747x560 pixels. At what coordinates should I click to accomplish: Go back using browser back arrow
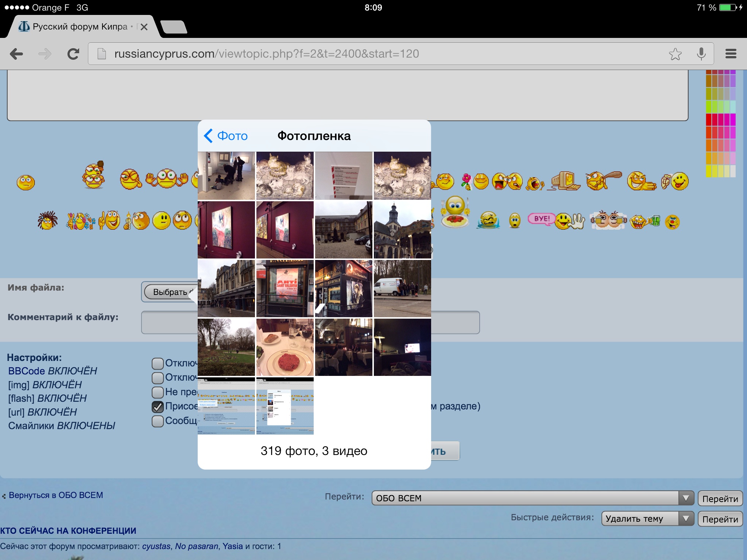click(16, 54)
